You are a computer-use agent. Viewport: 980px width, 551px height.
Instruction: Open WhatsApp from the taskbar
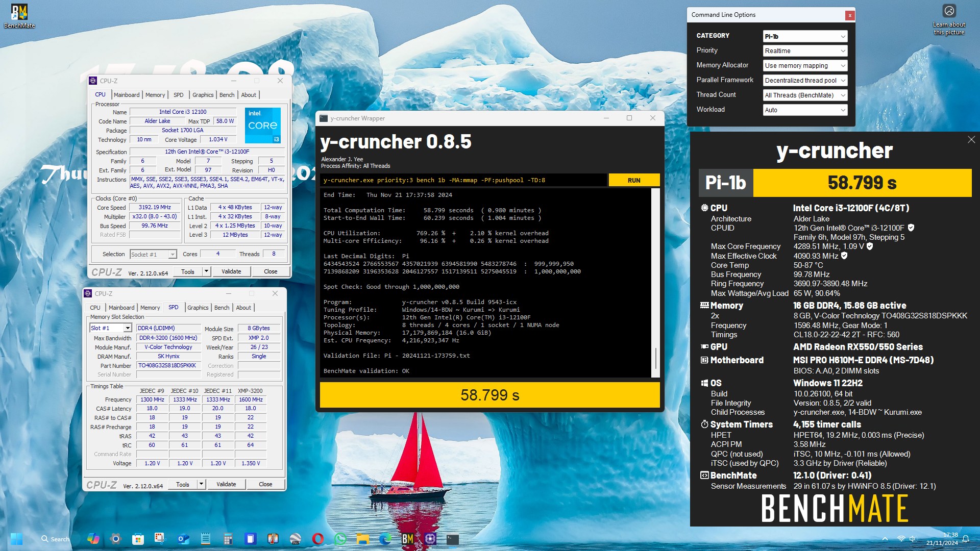point(340,539)
